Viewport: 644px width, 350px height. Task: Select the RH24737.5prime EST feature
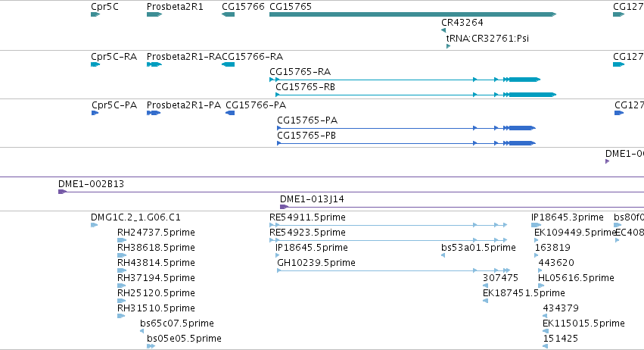[x=122, y=240]
